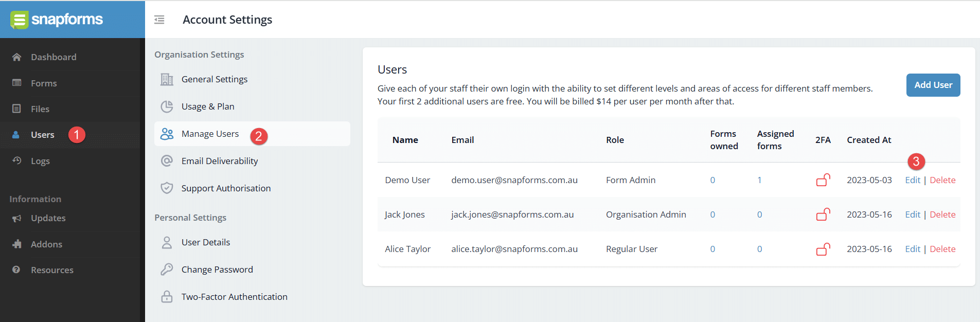The image size is (980, 322).
Task: Edit the Alice Taylor account
Action: click(x=913, y=249)
